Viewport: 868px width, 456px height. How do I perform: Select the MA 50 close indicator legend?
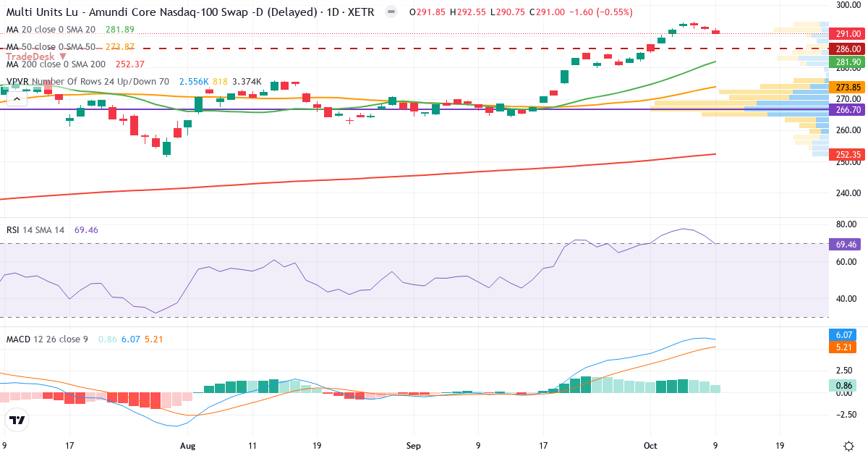click(51, 46)
